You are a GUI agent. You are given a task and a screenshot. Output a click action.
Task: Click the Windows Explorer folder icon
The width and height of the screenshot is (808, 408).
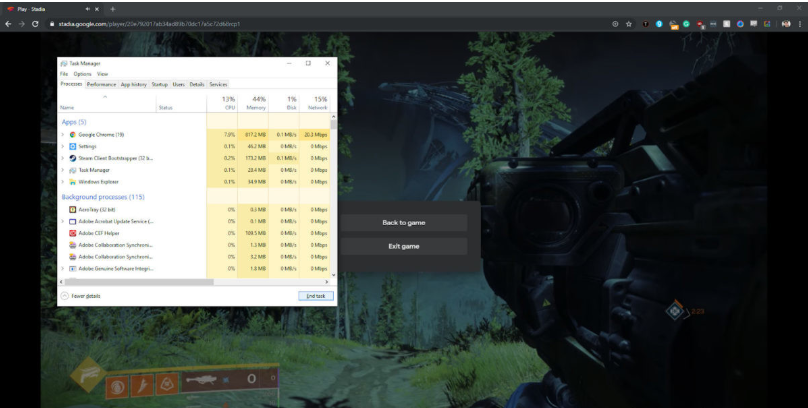click(x=72, y=182)
